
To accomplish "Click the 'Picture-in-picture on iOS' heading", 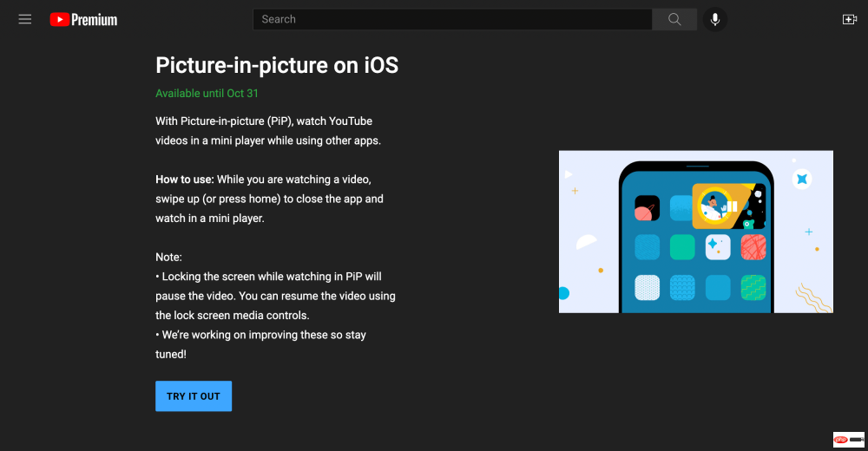I will [277, 65].
